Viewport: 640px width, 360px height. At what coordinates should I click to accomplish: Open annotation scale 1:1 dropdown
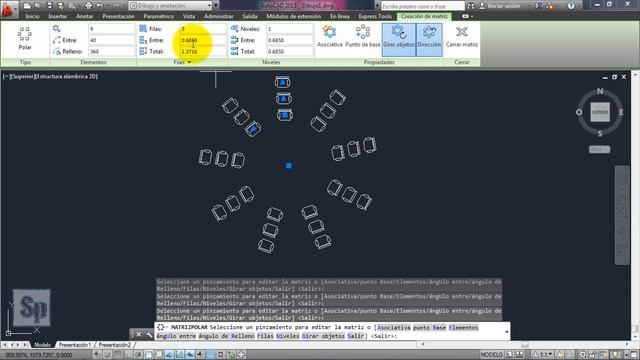(x=543, y=354)
